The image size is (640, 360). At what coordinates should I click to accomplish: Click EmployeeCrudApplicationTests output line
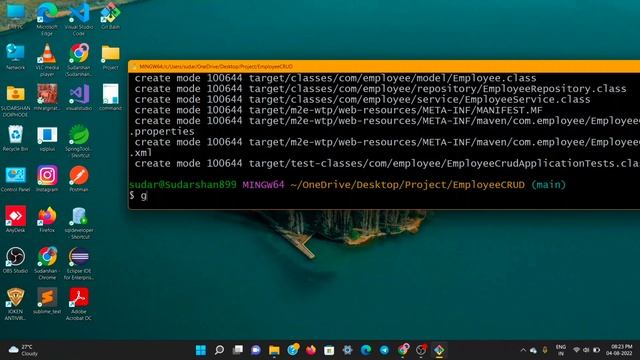pyautogui.click(x=387, y=163)
